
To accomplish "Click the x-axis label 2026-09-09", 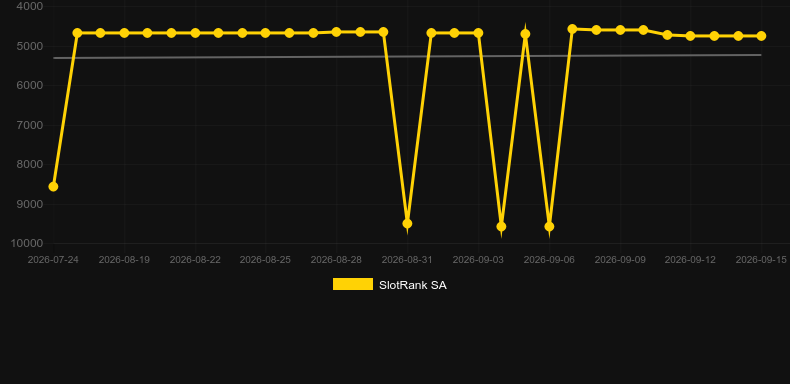I will 620,260.
